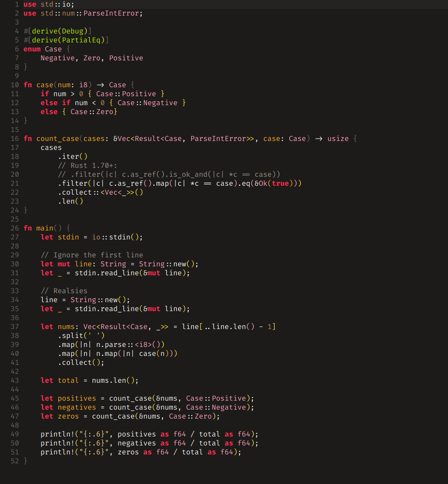Click the 'count_case' function name on line 16

[x=58, y=139]
